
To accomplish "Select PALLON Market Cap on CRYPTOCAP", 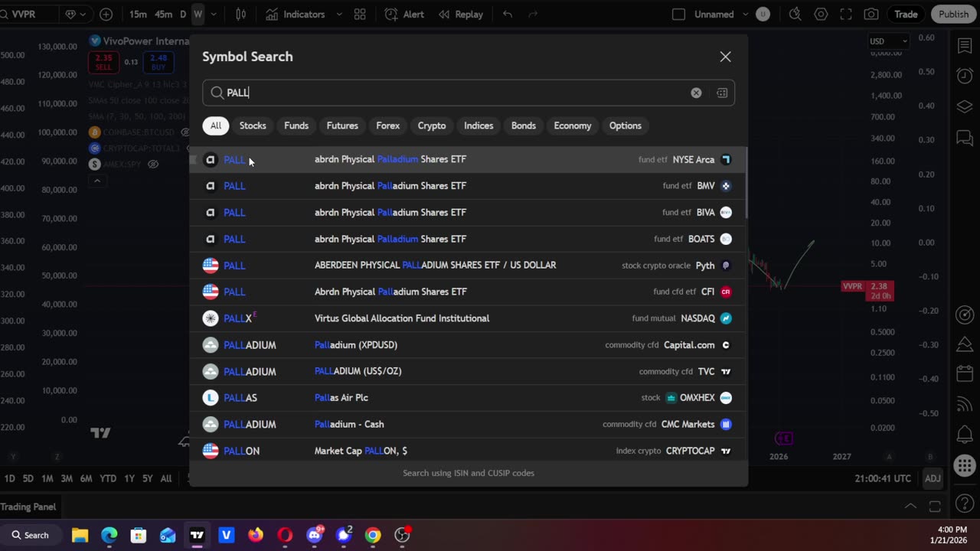I will [x=468, y=451].
